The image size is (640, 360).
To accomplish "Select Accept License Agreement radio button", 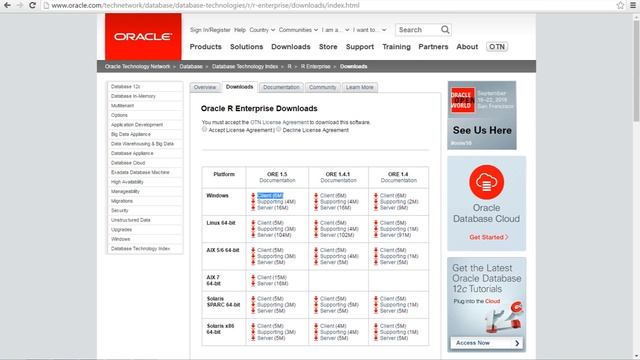I will tap(204, 129).
